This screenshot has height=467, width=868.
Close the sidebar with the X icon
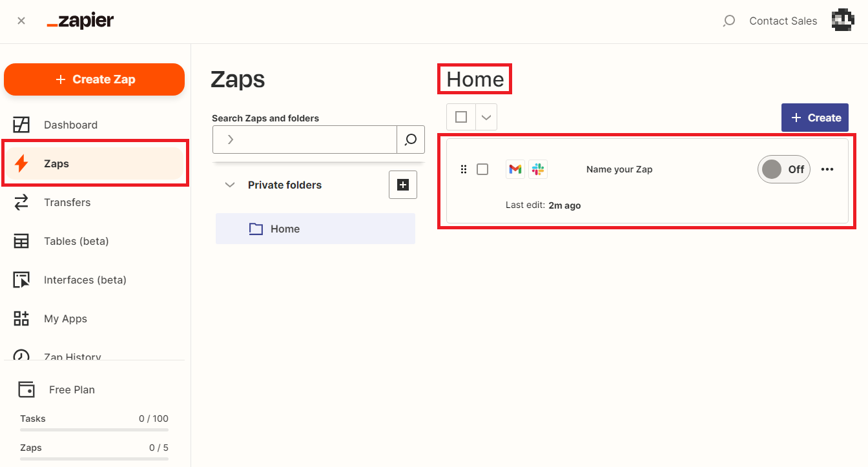click(x=21, y=21)
